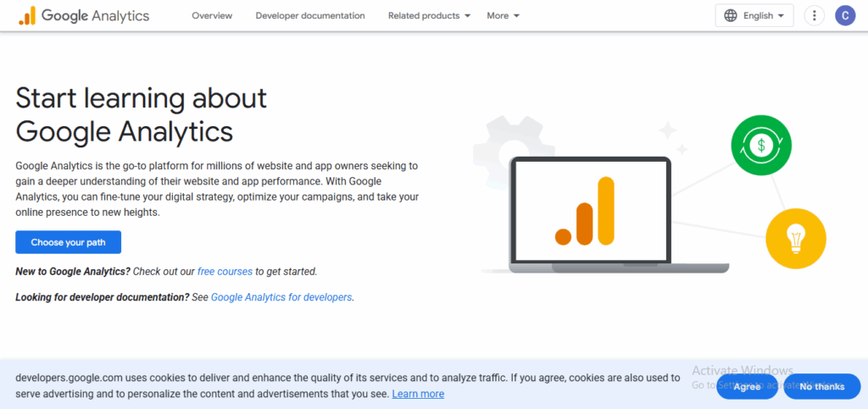Image resolution: width=868 pixels, height=409 pixels.
Task: Click the paragraph starting Google Analytics is the go-to
Action: coord(217,189)
